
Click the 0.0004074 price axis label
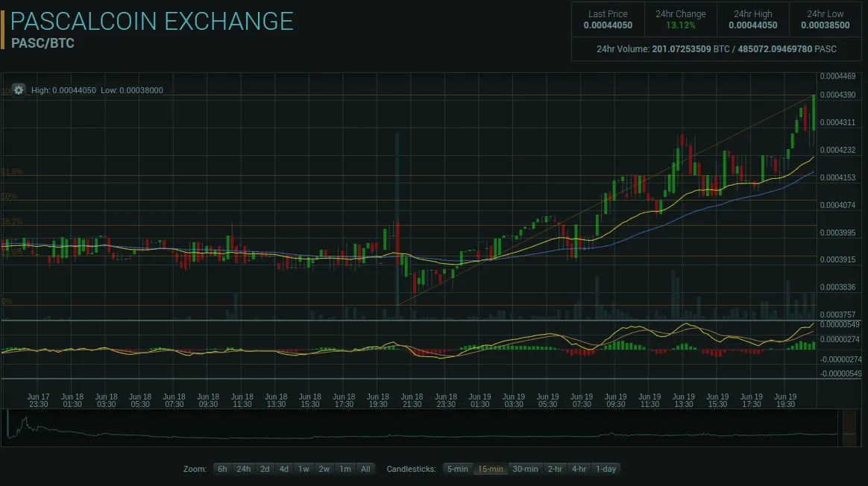(x=837, y=205)
